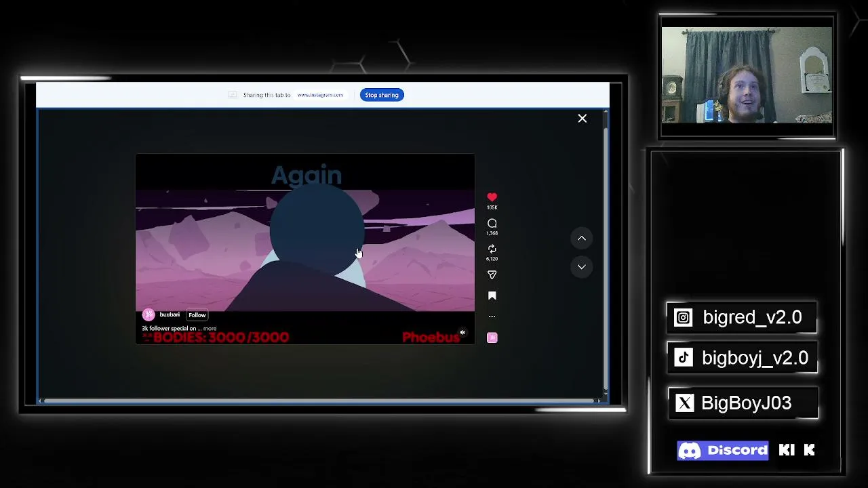Image resolution: width=868 pixels, height=488 pixels.
Task: Mute the reel with the speaker icon
Action: pyautogui.click(x=462, y=333)
